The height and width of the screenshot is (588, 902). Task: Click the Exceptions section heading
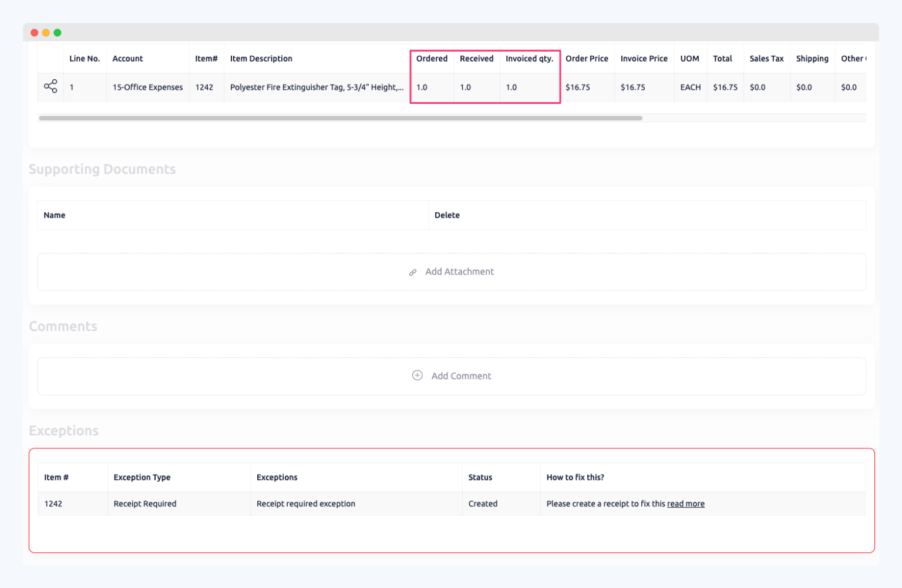tap(63, 430)
